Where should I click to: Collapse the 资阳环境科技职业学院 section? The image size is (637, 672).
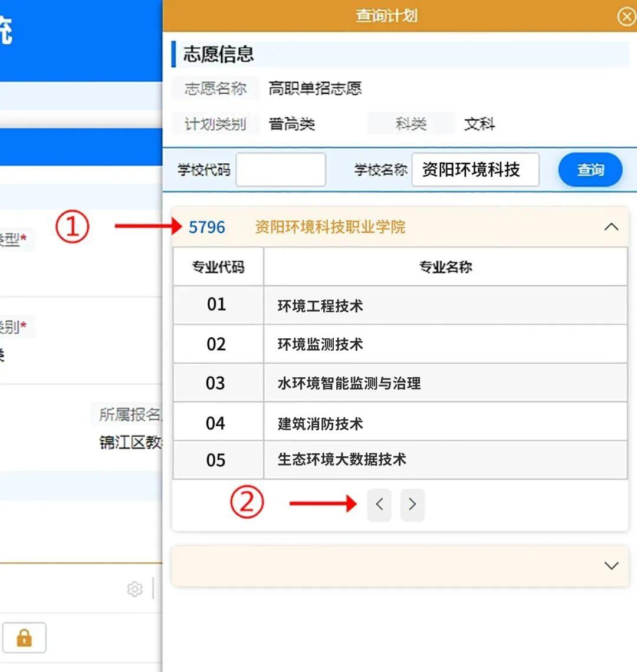click(611, 227)
